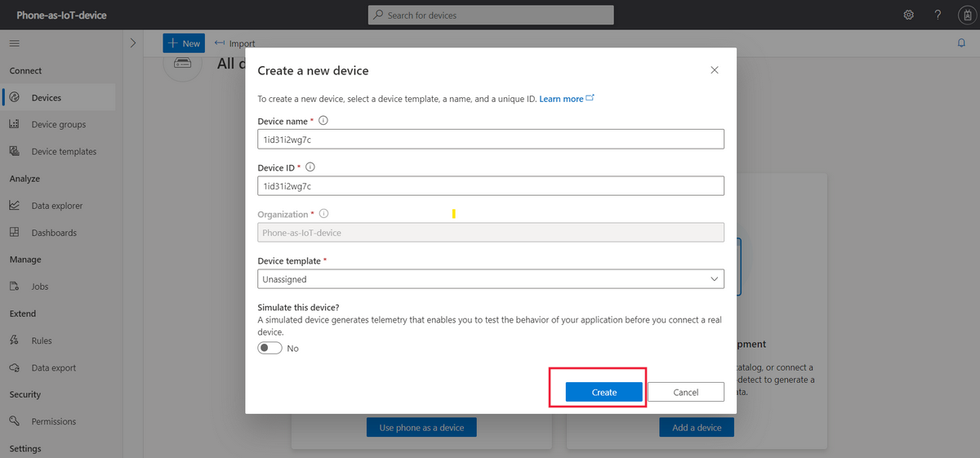
Task: Click the Organization info icon
Action: (x=323, y=214)
